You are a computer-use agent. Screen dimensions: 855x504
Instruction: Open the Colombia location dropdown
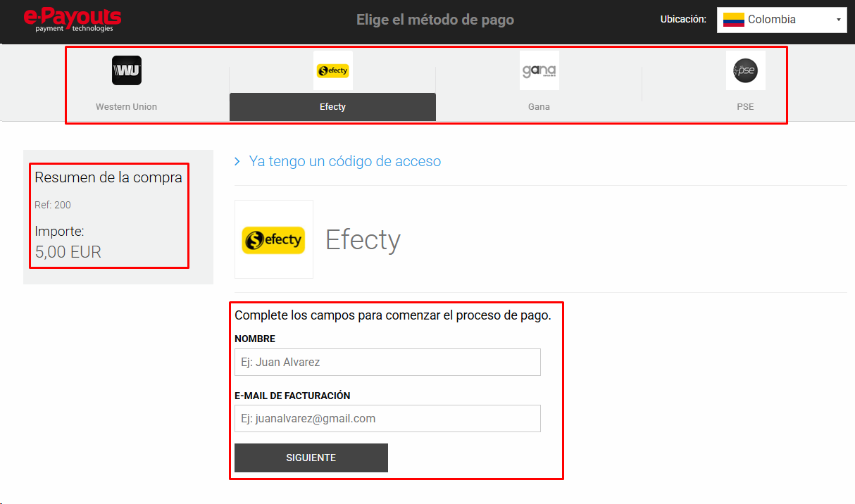[x=782, y=20]
